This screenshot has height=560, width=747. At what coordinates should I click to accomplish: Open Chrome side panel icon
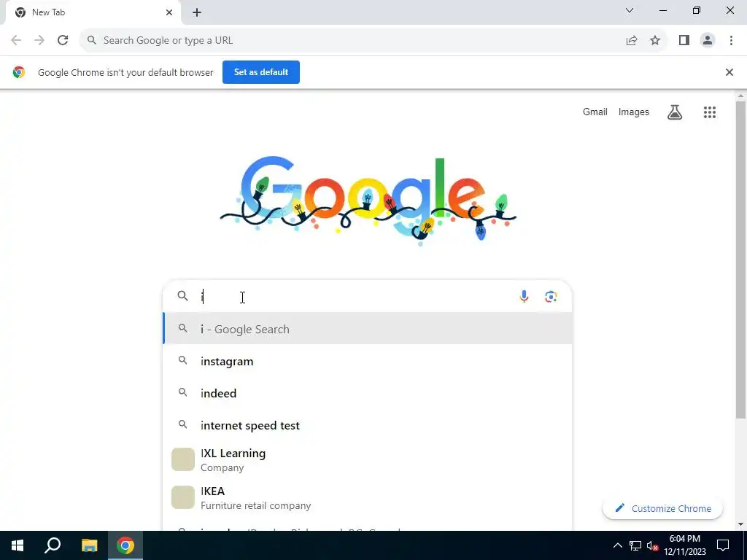click(684, 41)
